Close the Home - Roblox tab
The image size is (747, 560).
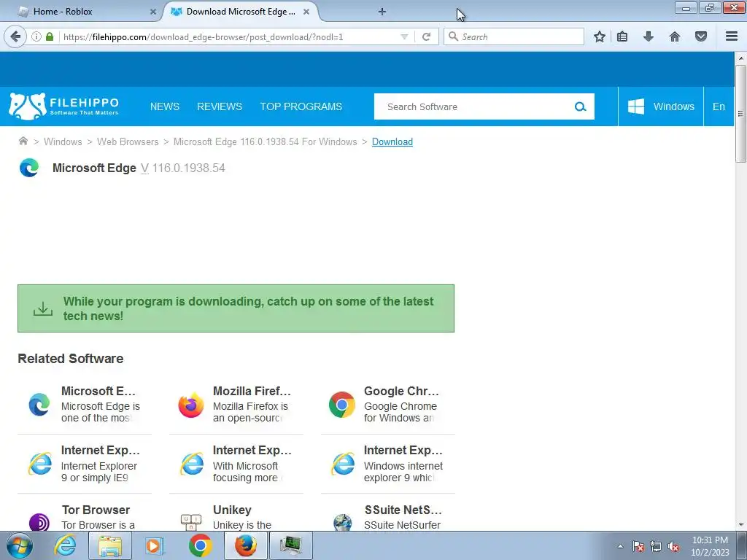coord(153,12)
